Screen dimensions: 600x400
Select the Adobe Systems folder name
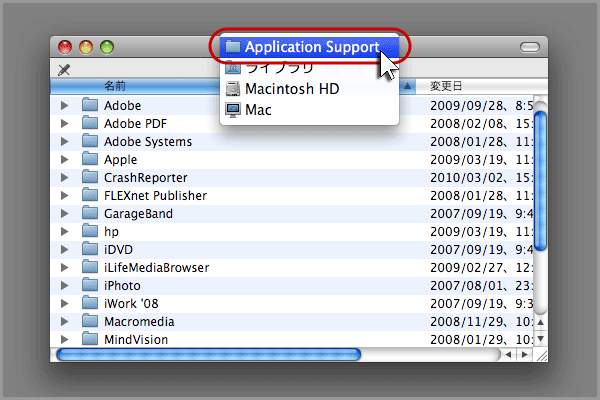tap(148, 142)
